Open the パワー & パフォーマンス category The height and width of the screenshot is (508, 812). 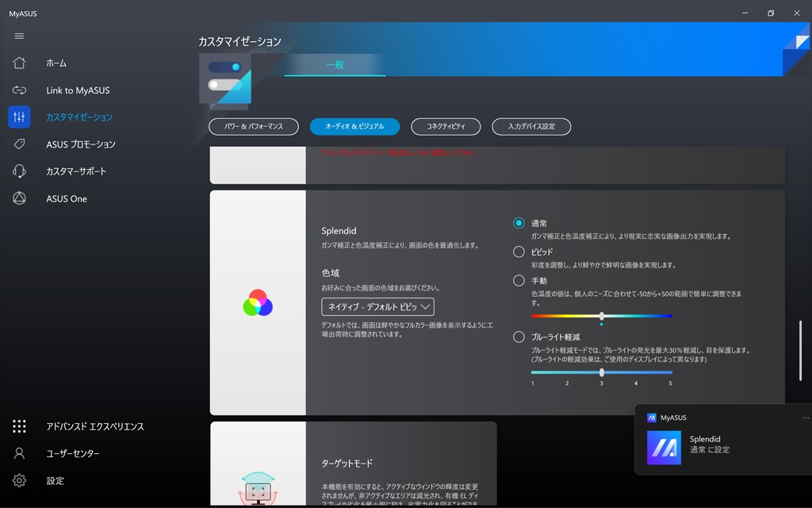pyautogui.click(x=254, y=126)
